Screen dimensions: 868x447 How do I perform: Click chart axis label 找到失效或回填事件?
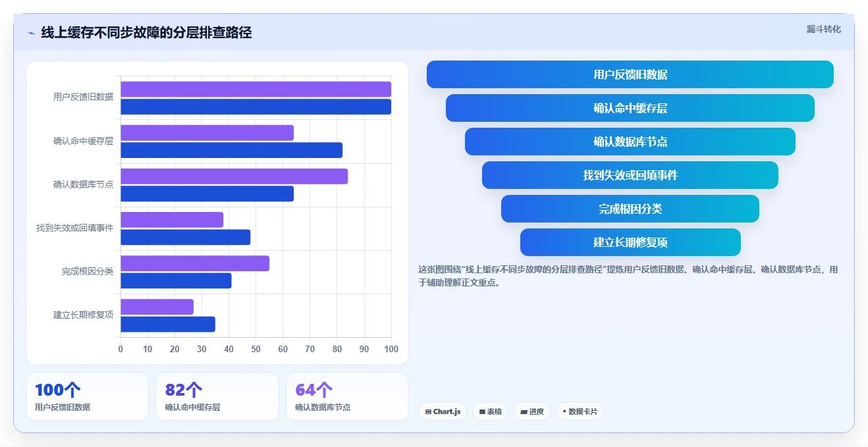point(74,228)
